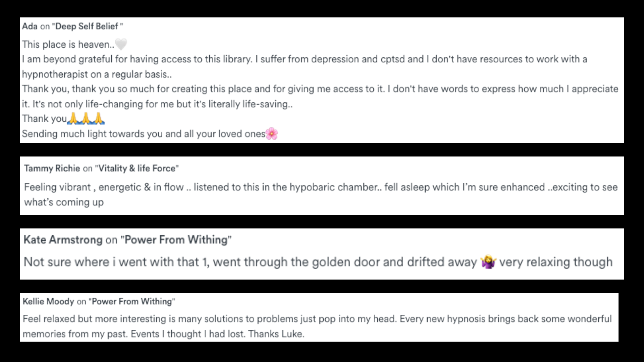Click the praying hands emojis after "Thank you"

(x=86, y=119)
